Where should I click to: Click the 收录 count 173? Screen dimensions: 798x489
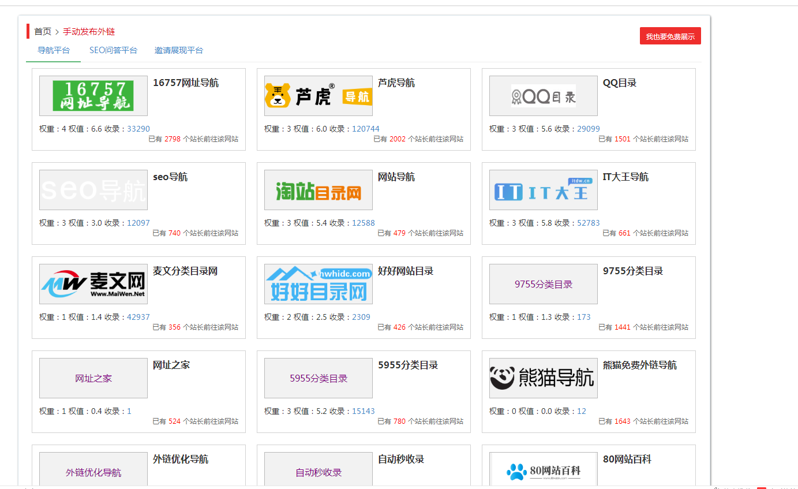click(584, 318)
